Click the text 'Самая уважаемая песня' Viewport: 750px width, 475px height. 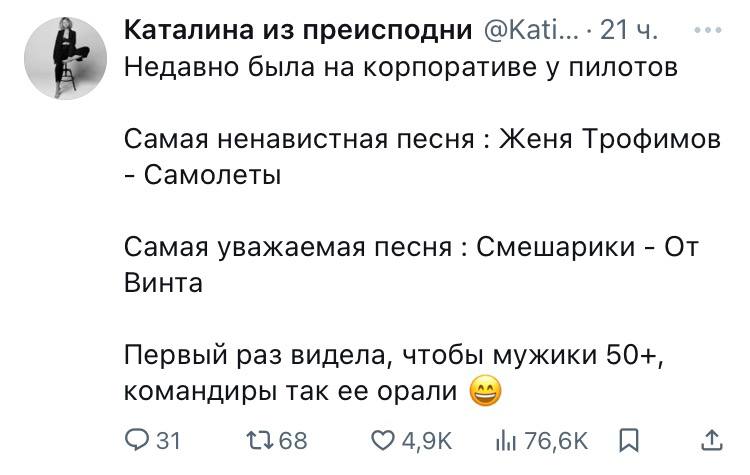pyautogui.click(x=288, y=246)
